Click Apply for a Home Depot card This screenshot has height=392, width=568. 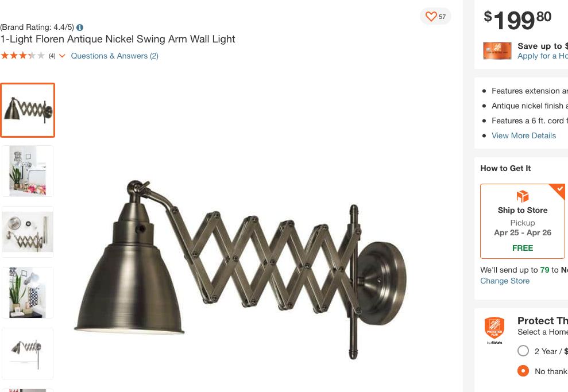click(x=542, y=56)
